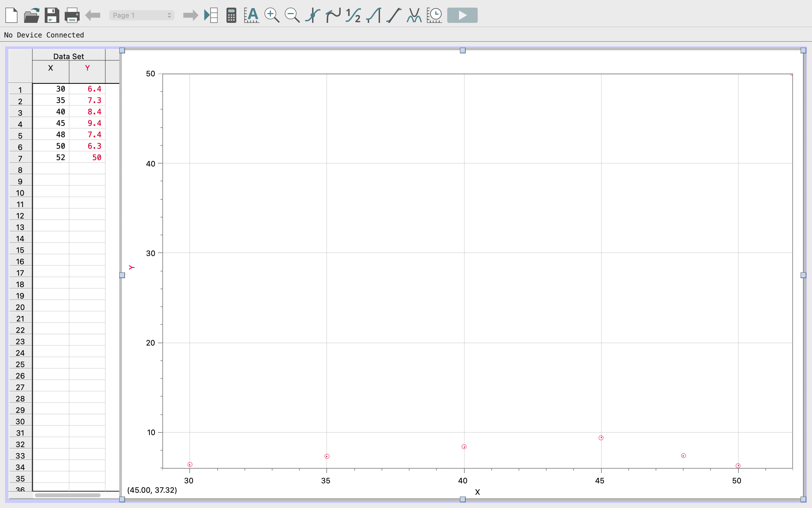Viewport: 812px width, 508px height.
Task: Apply the Linear Fit tool
Action: (x=394, y=15)
